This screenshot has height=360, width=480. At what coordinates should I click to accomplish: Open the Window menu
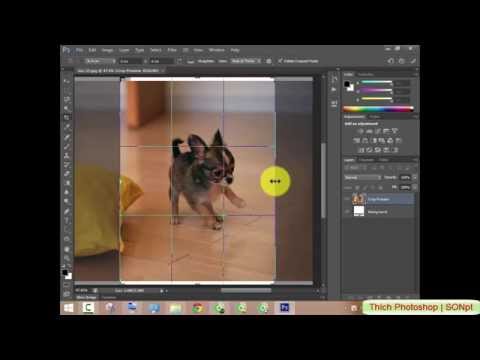[x=217, y=50]
